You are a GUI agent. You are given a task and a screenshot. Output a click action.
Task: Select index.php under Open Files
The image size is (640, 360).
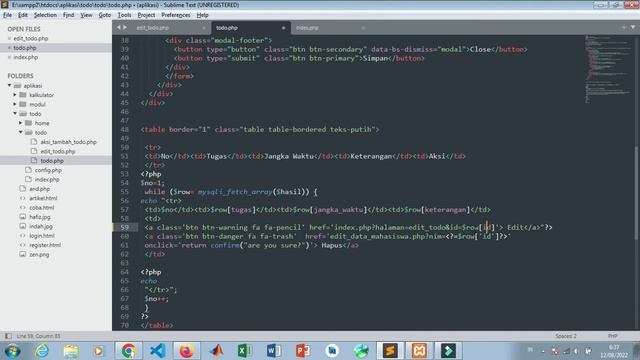pyautogui.click(x=25, y=57)
